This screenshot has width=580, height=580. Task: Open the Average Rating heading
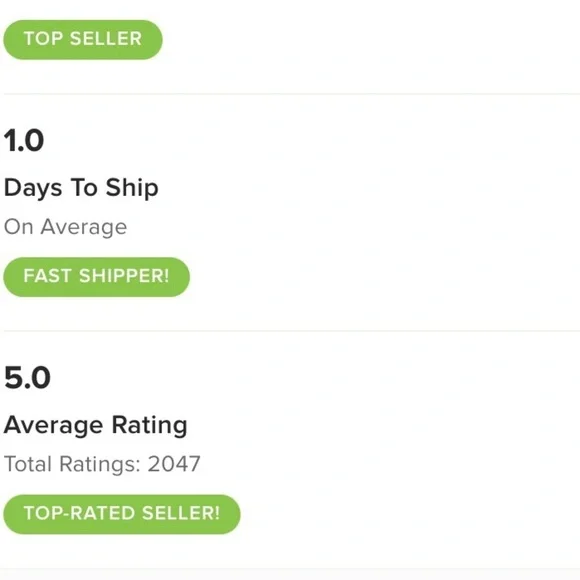coord(95,425)
